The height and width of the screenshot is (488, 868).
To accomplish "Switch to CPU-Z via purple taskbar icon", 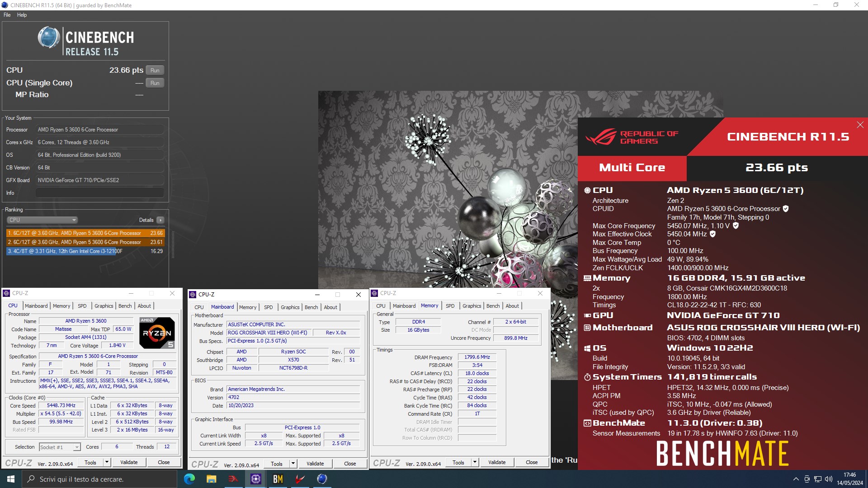I will point(255,479).
